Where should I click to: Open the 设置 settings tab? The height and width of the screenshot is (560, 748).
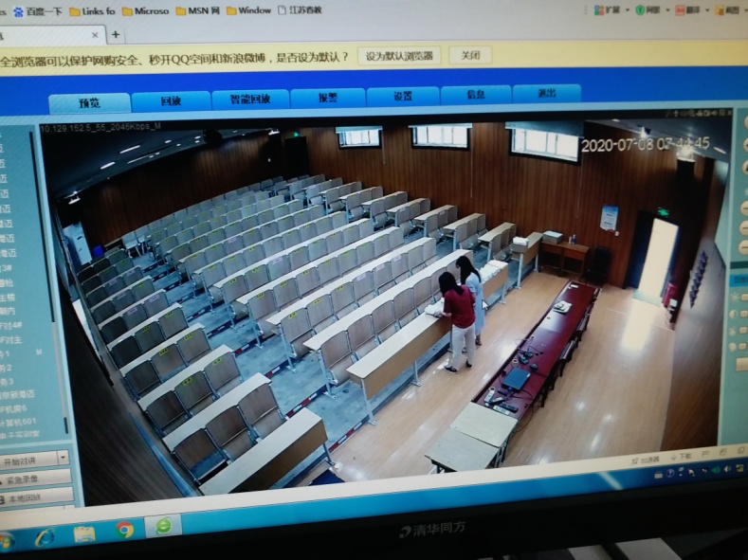pos(403,96)
